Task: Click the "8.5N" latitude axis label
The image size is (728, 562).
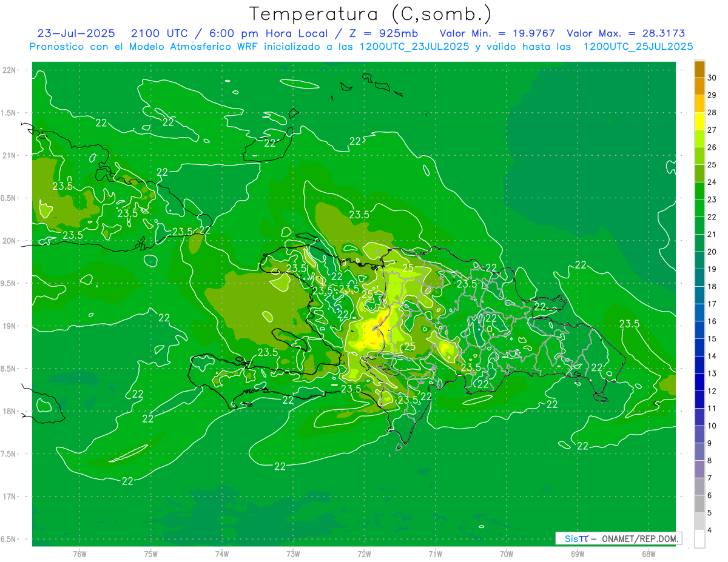Action: 9,369
